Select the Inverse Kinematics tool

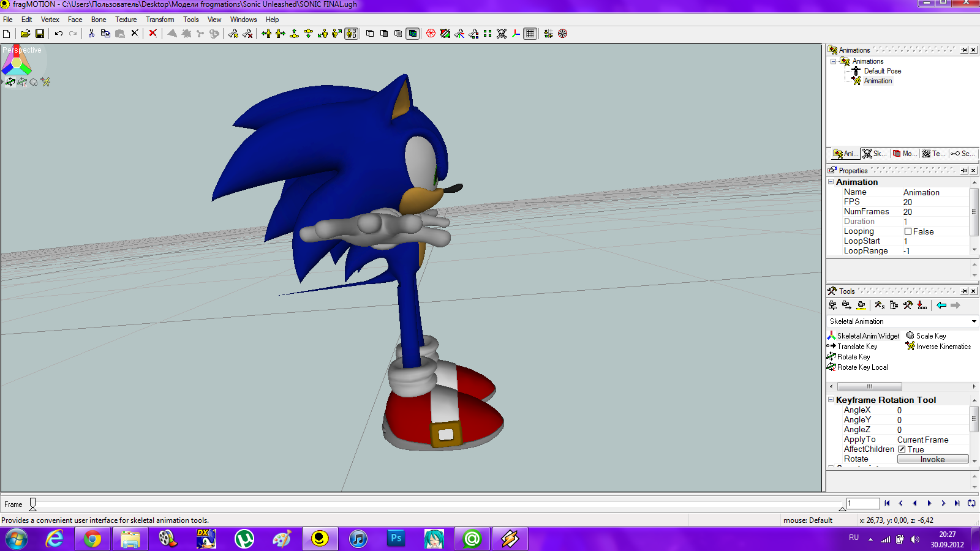coord(938,347)
